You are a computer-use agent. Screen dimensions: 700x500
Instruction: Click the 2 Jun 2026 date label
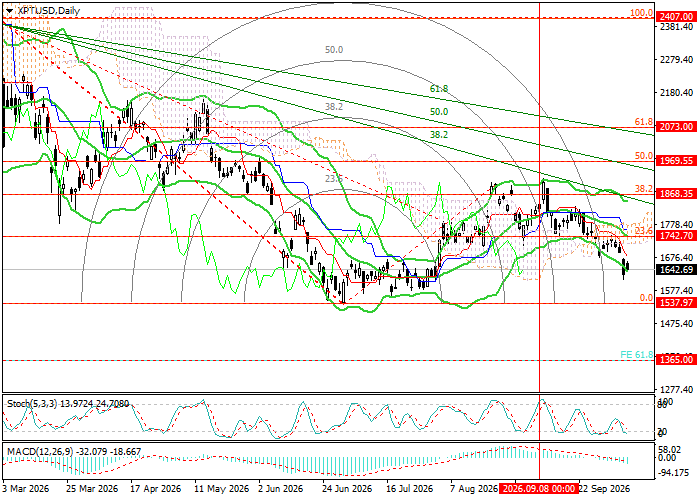283,489
